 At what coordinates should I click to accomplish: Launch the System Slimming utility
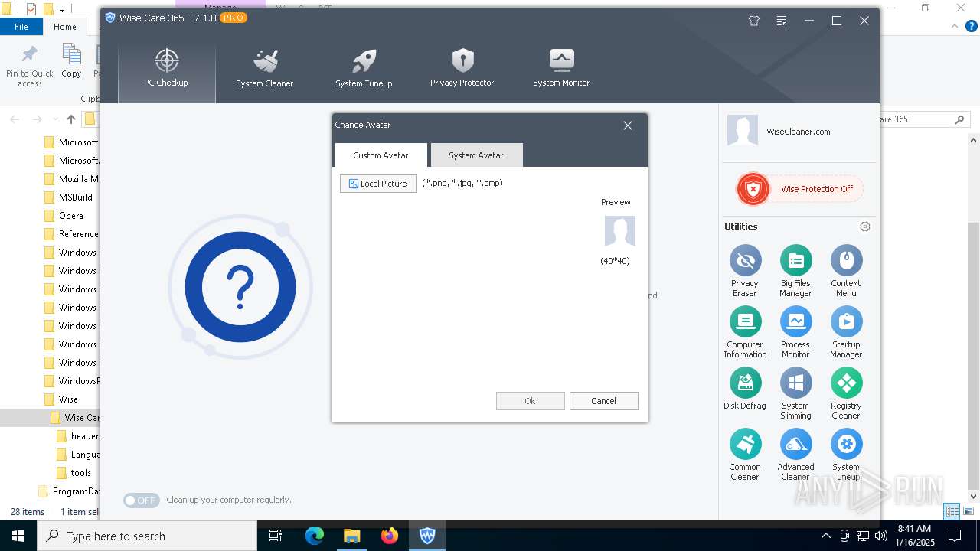point(795,393)
